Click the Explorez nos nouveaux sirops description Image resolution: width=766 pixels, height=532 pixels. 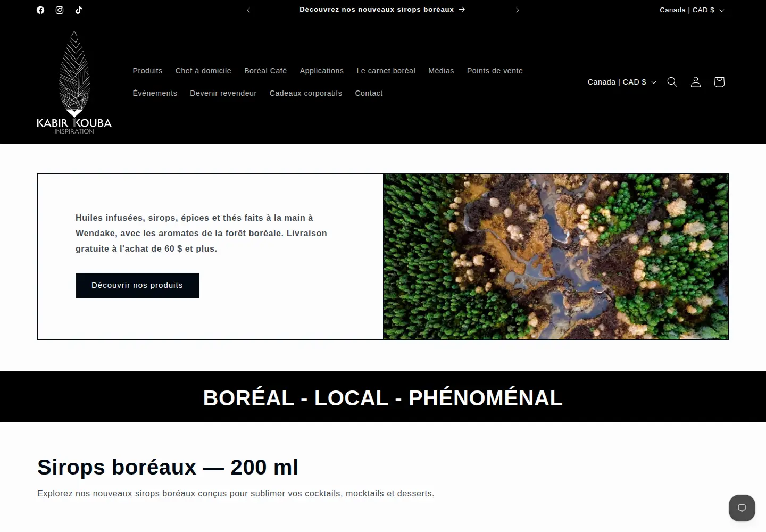pyautogui.click(x=236, y=494)
